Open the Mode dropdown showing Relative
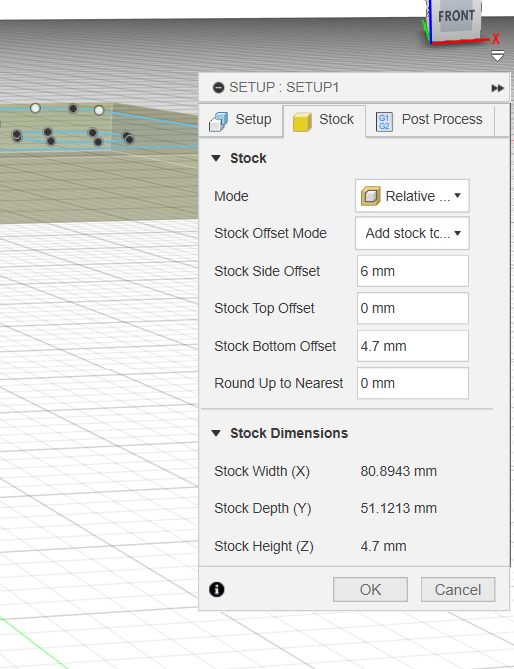Viewport: 514px width, 669px height. [x=412, y=196]
